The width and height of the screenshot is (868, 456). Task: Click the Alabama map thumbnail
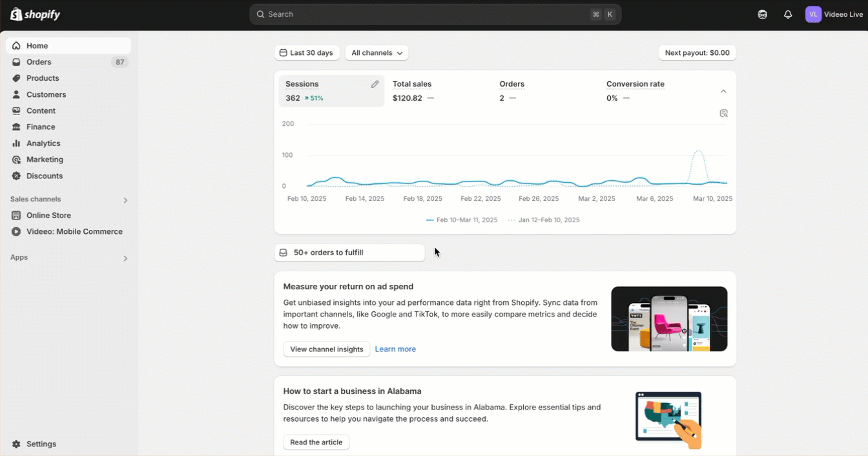pyautogui.click(x=668, y=420)
